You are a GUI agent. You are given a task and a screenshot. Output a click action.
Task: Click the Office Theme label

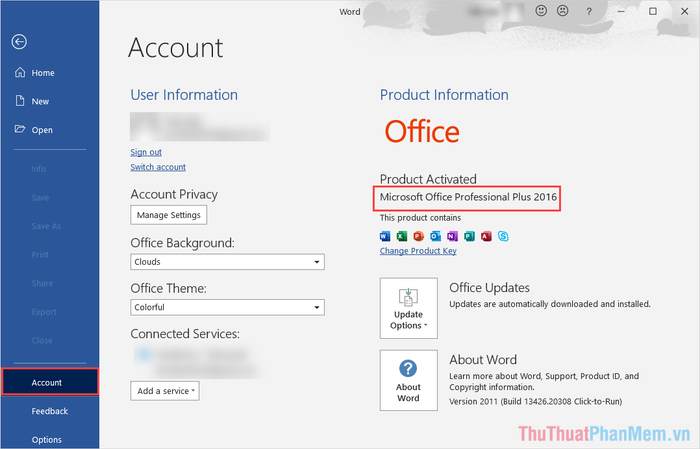pos(168,288)
